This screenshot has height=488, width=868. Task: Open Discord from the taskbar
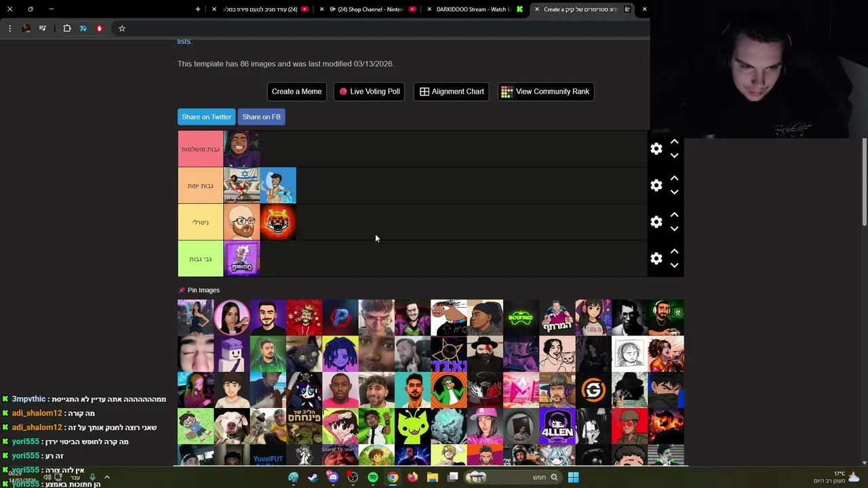tap(333, 477)
